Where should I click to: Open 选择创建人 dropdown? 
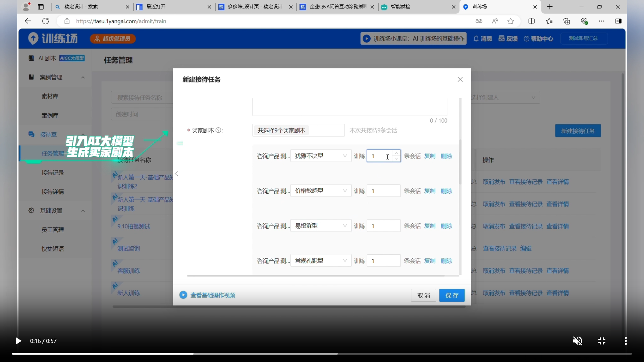pos(505,97)
